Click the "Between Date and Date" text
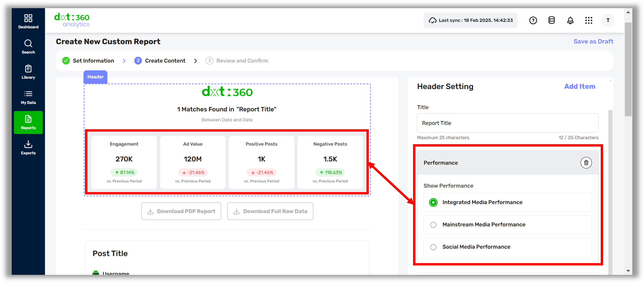Image resolution: width=644 pixels, height=283 pixels. pyautogui.click(x=227, y=120)
